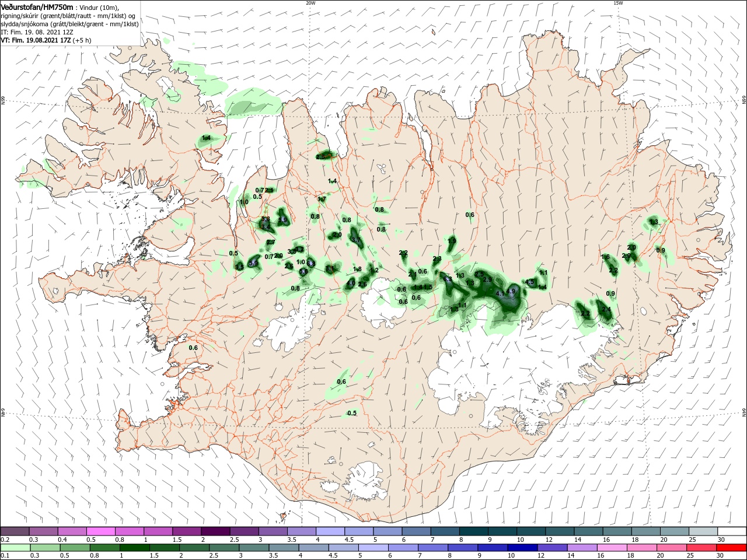Click the dark teal snow swatch labeled 9
Image resolution: width=747 pixels, height=560 pixels.
[502, 531]
